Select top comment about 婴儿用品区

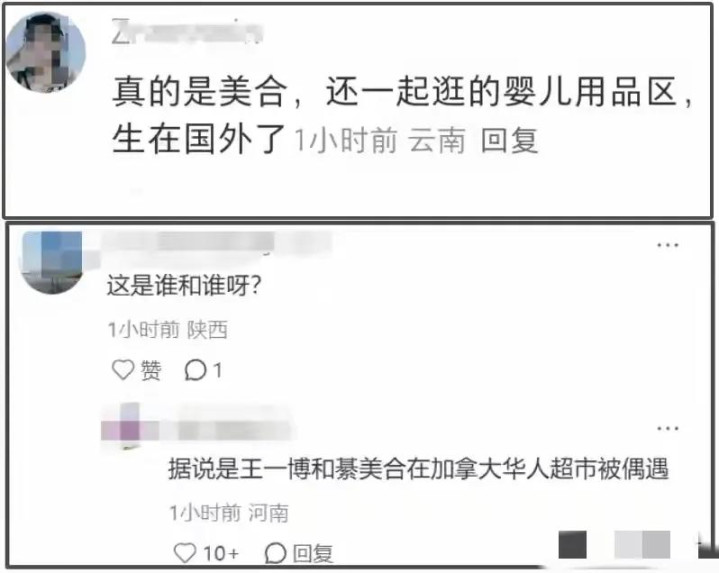403,116
